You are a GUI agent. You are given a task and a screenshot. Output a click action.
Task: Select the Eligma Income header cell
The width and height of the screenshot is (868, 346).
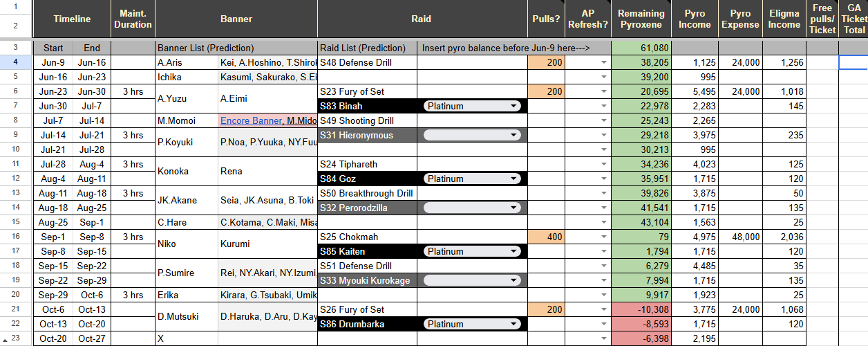784,19
